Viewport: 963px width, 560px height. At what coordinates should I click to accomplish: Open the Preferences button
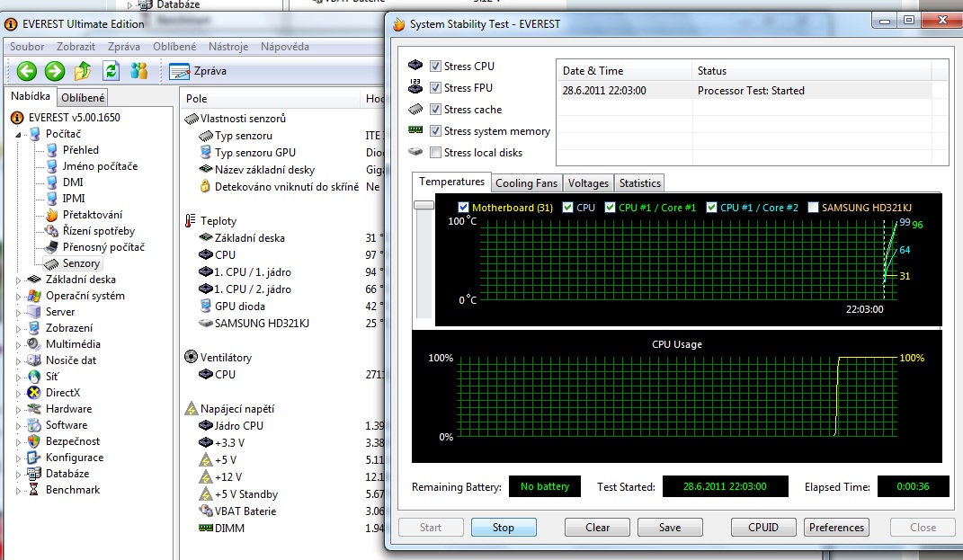pos(836,528)
